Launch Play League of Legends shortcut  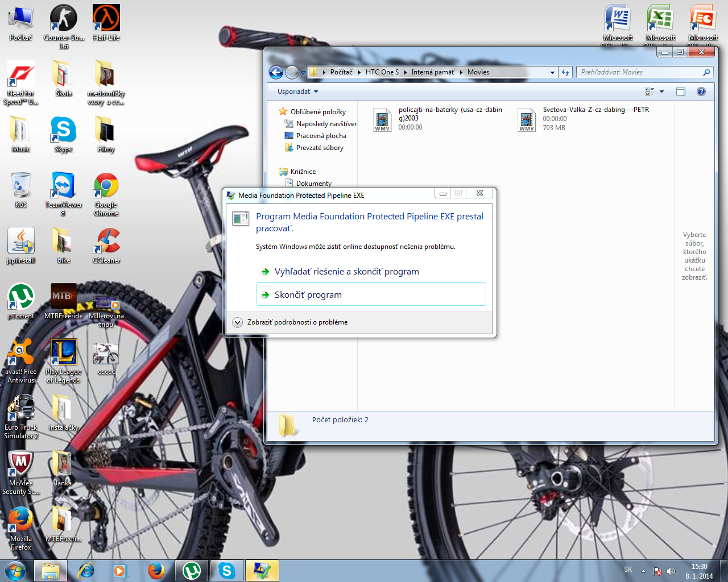click(x=64, y=361)
